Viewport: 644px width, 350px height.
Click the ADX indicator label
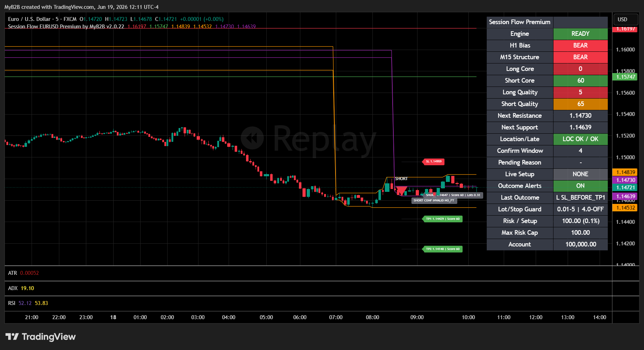pos(13,288)
